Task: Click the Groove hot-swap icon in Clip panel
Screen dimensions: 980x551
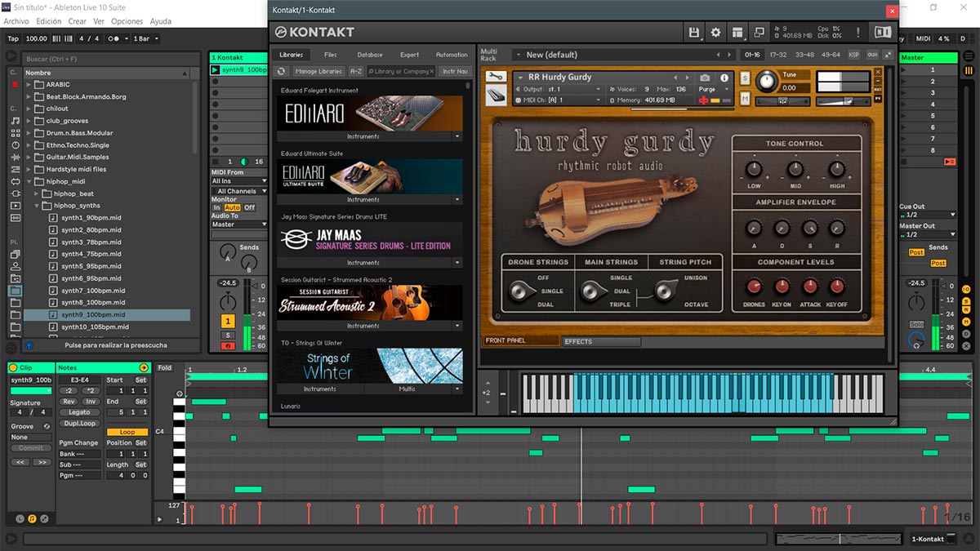Action: [x=47, y=426]
